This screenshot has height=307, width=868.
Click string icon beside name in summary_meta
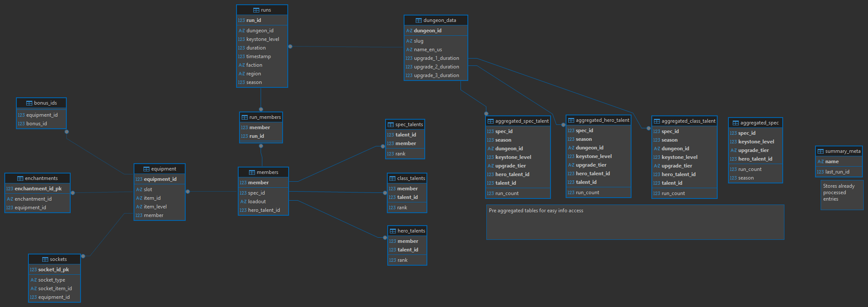pyautogui.click(x=821, y=161)
